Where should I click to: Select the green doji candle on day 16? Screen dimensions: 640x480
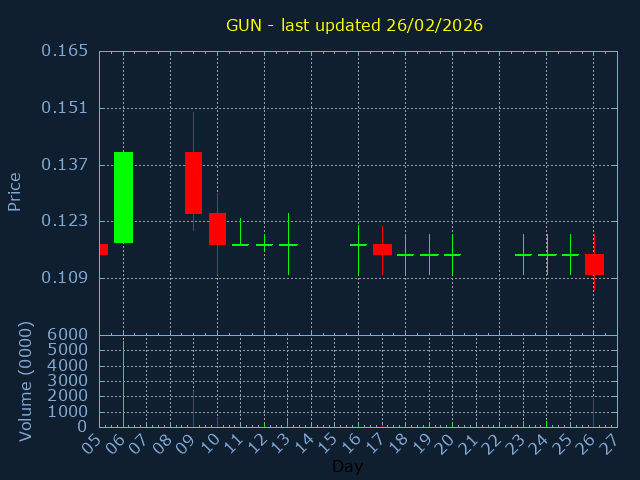[358, 244]
